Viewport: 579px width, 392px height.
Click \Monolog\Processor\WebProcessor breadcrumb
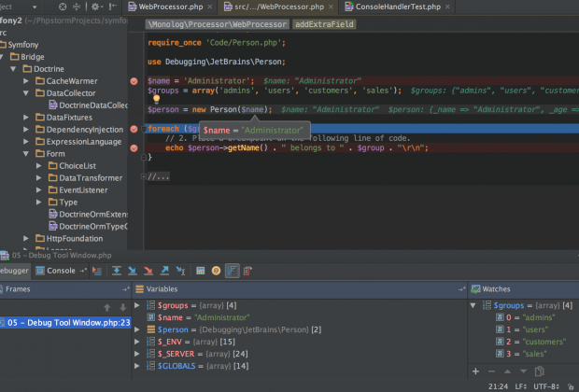click(217, 24)
